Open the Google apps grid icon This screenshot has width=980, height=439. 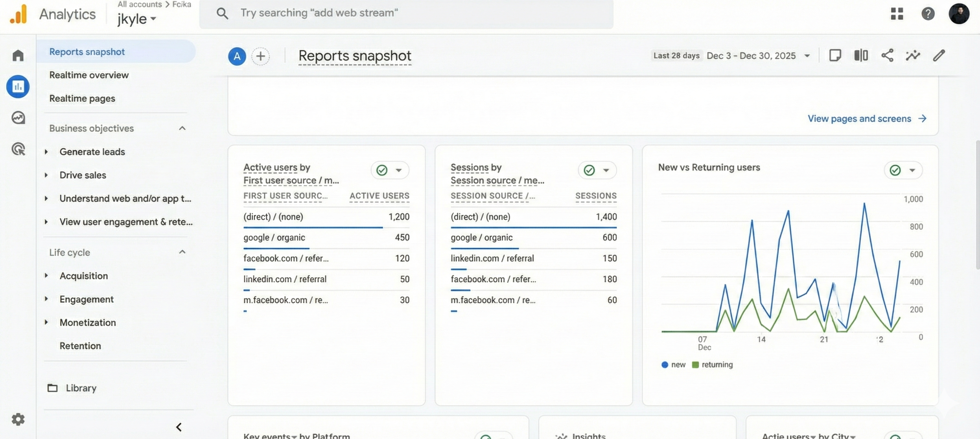click(897, 14)
